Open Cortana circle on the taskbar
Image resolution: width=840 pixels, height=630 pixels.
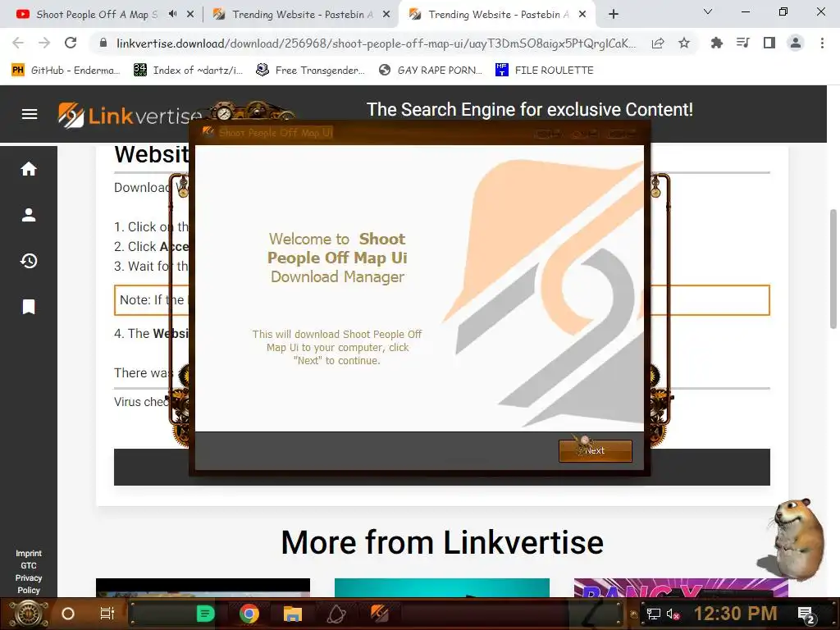point(68,614)
